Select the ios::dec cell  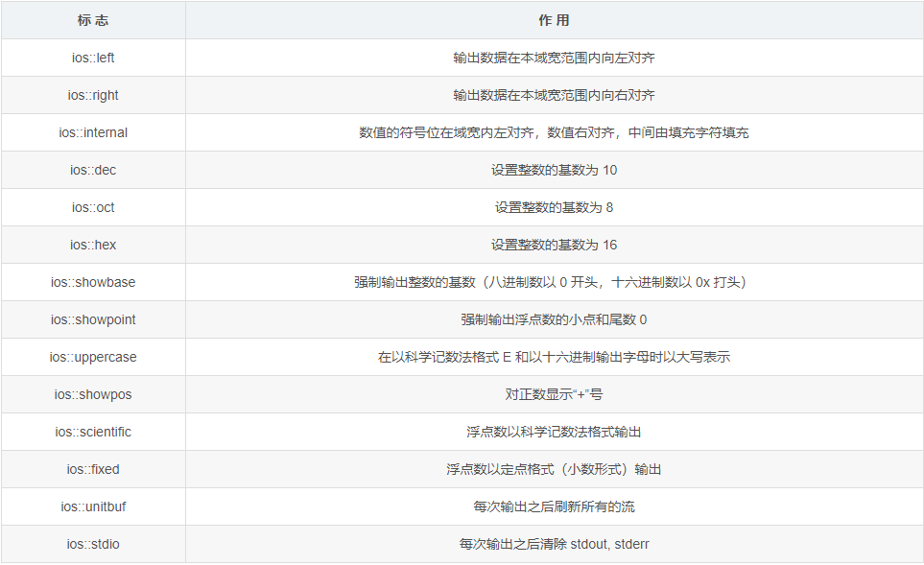pyautogui.click(x=93, y=170)
